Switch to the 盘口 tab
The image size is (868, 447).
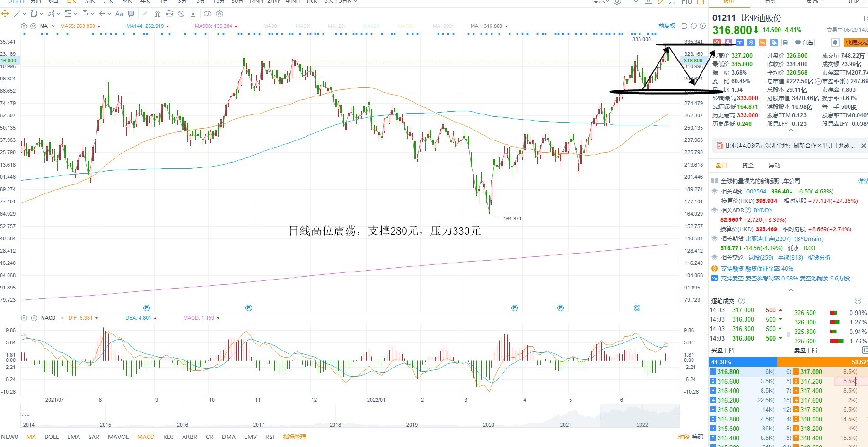pyautogui.click(x=721, y=165)
